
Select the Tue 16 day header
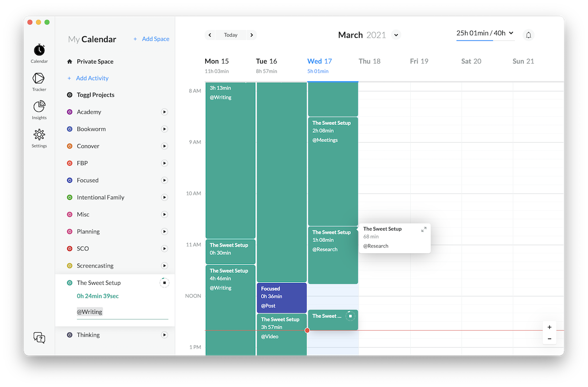tap(267, 61)
